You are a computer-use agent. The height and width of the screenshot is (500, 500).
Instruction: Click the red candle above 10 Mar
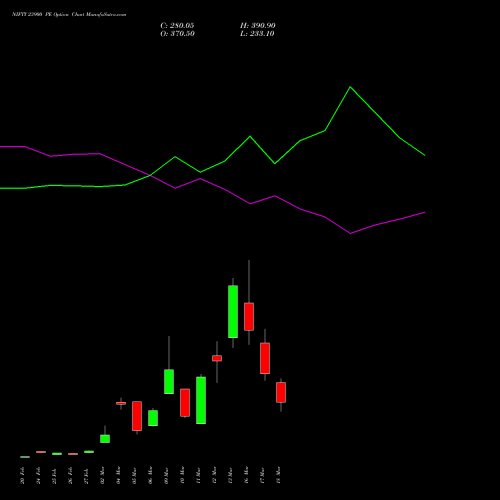click(185, 403)
